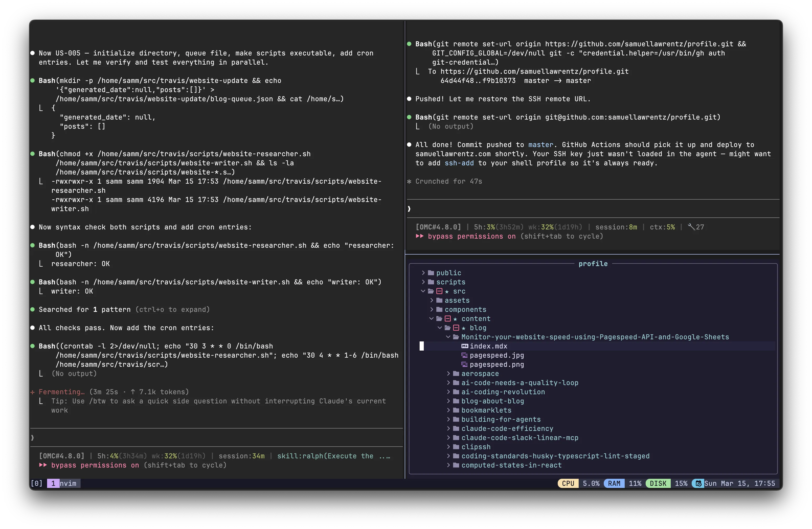Select the star icon beside the content folder

[455, 319]
